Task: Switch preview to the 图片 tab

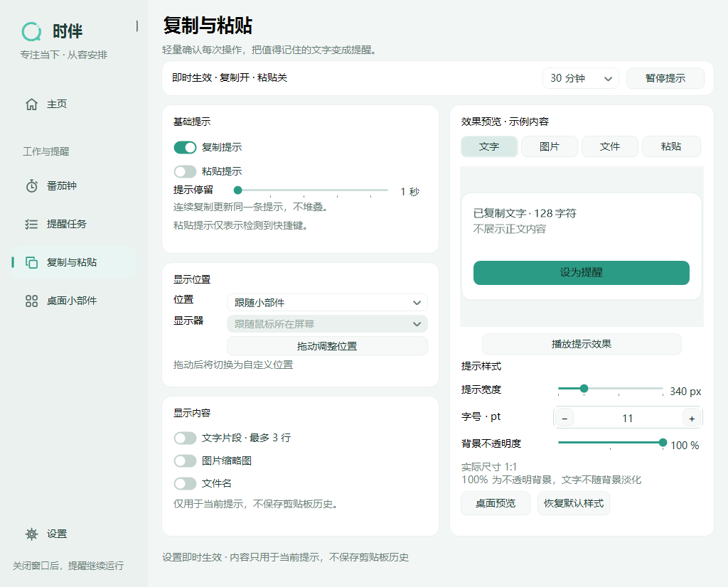Action: point(550,146)
